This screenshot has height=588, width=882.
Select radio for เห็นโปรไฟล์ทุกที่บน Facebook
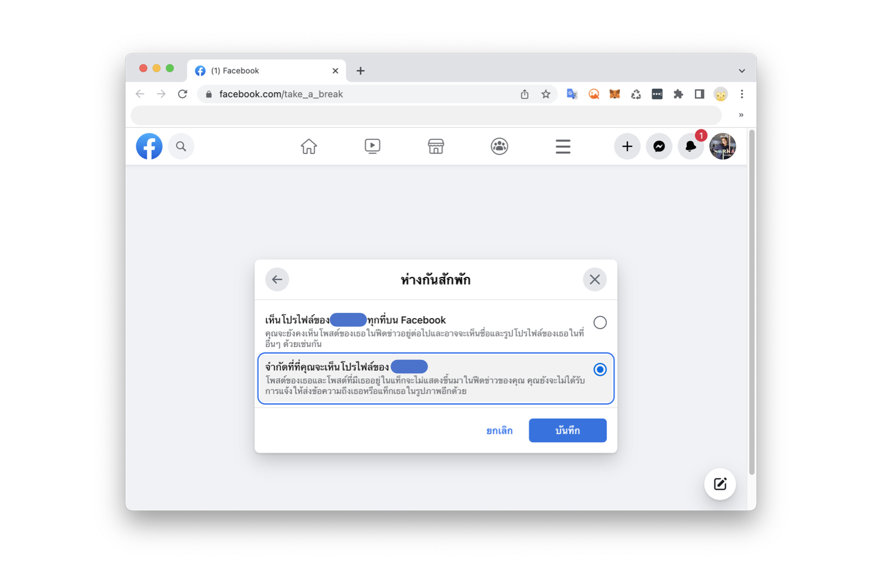point(600,322)
